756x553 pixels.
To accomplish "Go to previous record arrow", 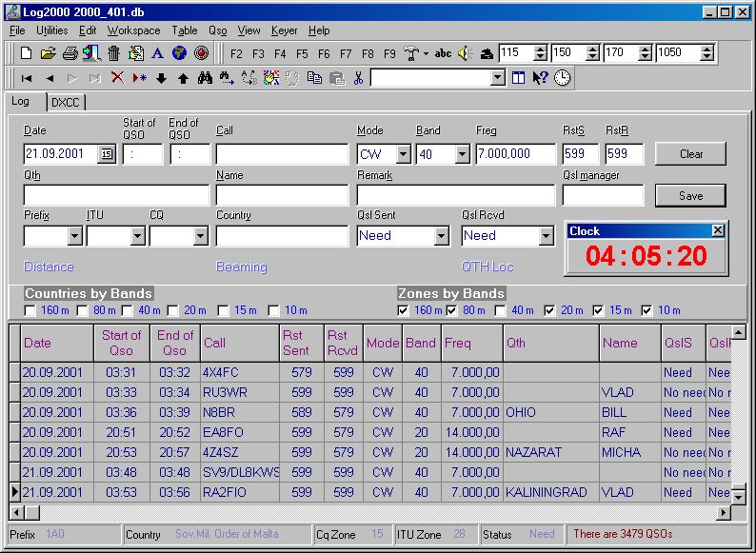I will [x=50, y=78].
